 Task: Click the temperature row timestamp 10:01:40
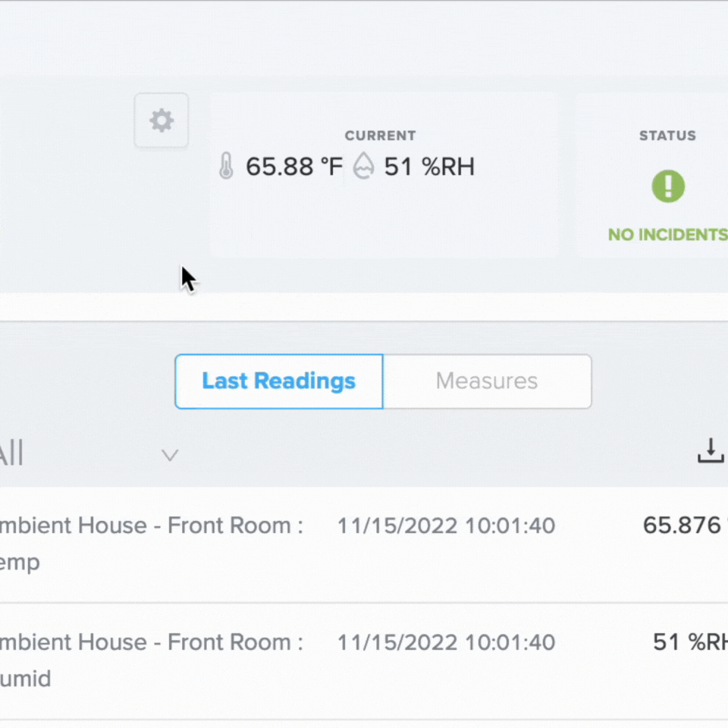click(510, 526)
